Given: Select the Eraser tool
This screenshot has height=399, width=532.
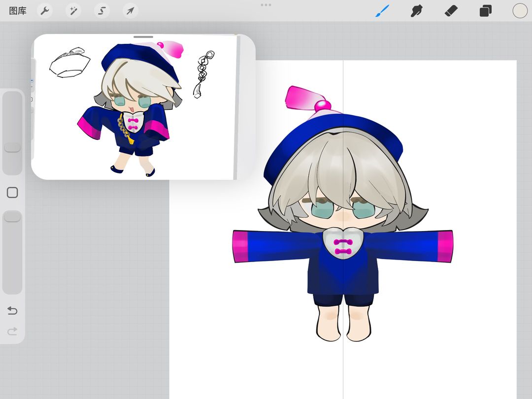Looking at the screenshot, I should (x=451, y=11).
